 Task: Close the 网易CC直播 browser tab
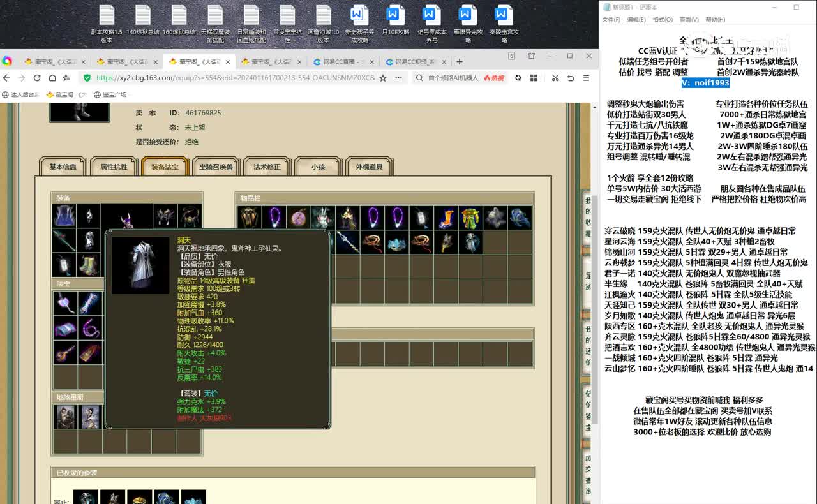tap(372, 62)
